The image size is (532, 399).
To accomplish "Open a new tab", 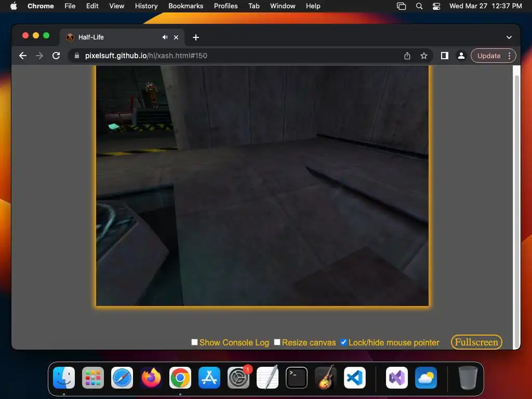I will [196, 37].
